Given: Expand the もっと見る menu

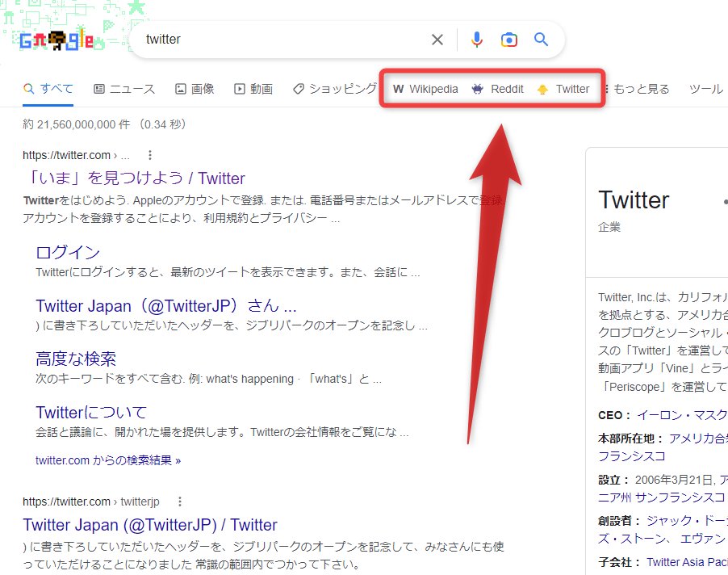Looking at the screenshot, I should 637,89.
